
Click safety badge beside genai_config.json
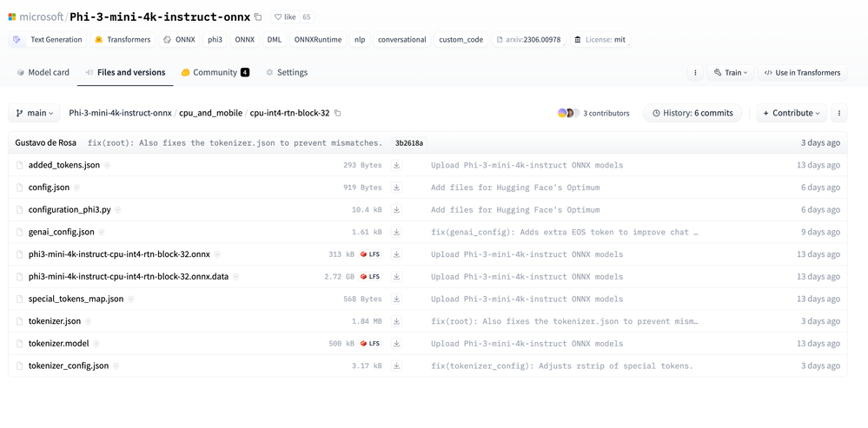[x=102, y=233]
